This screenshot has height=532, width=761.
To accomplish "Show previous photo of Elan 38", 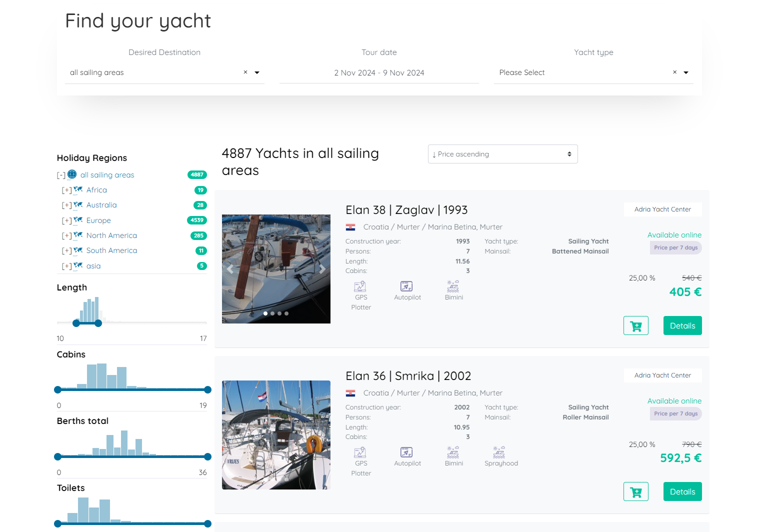I will tap(230, 269).
